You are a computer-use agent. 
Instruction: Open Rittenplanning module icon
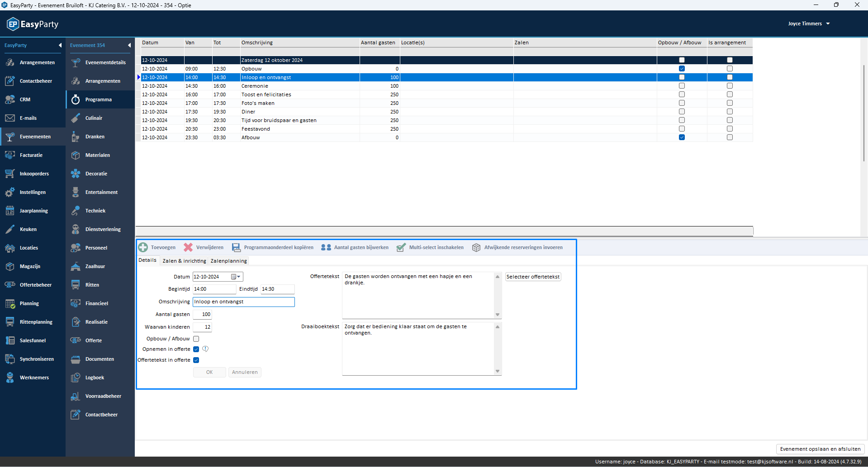coord(10,322)
